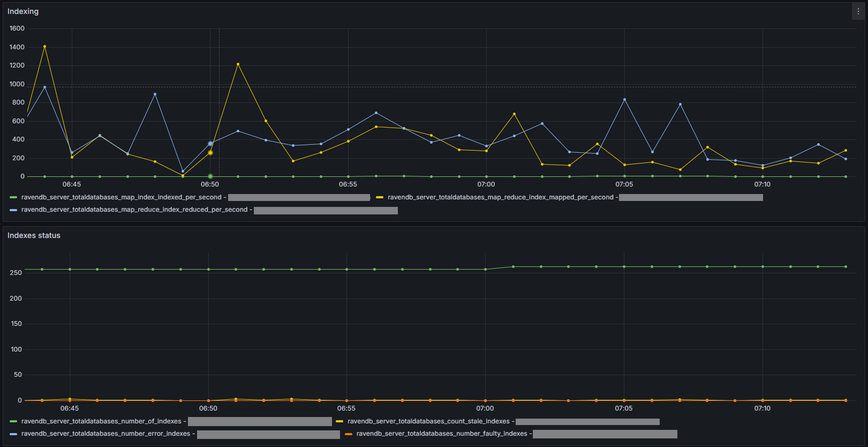Click the 07:10 time label in Indexing panel
868x447 pixels.
(x=763, y=184)
